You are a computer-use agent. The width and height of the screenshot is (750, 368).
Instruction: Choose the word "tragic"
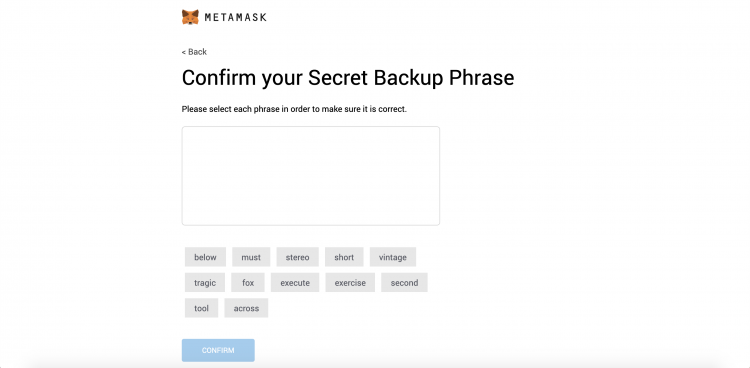[x=205, y=282]
